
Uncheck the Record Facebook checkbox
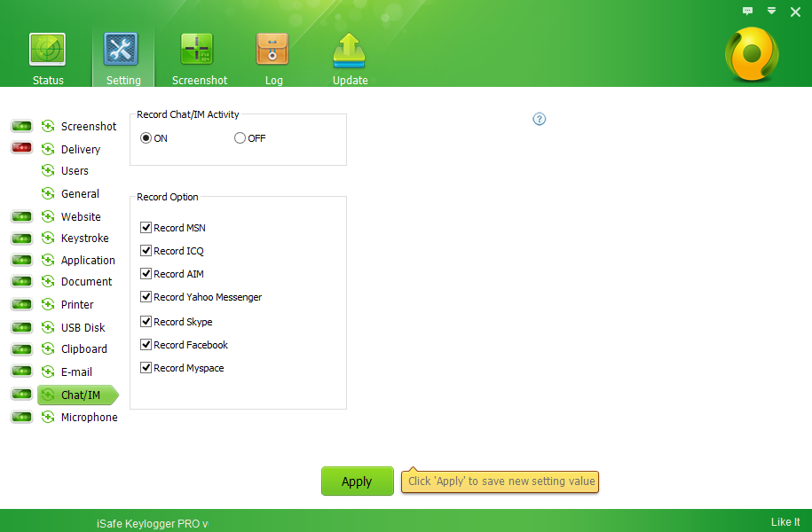click(146, 344)
